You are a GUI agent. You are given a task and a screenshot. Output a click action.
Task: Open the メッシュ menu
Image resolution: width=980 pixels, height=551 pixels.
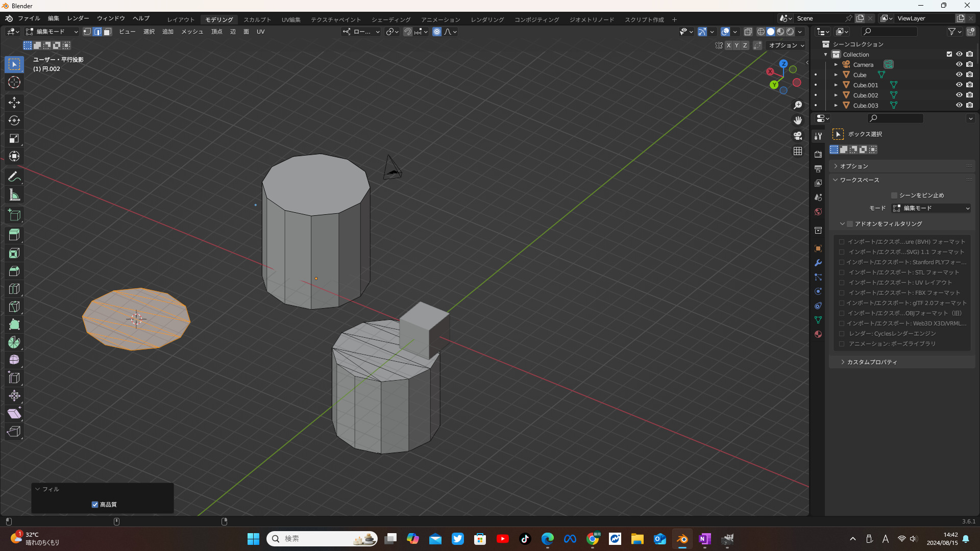[192, 32]
